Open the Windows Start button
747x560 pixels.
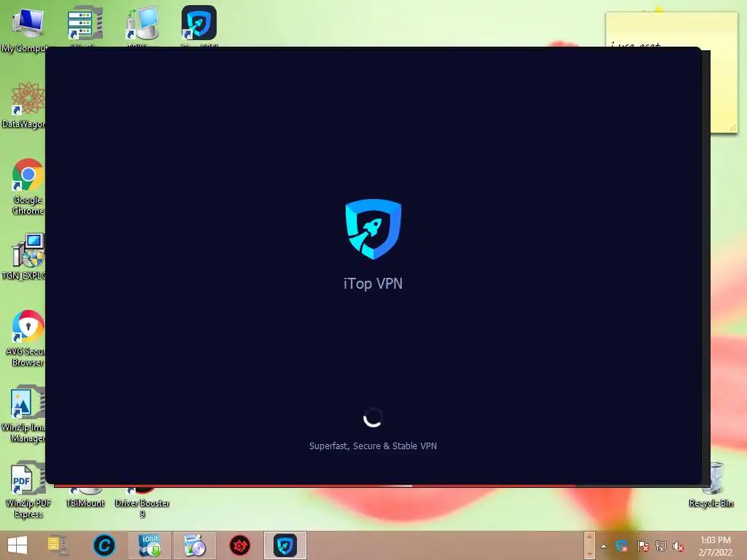tap(18, 545)
